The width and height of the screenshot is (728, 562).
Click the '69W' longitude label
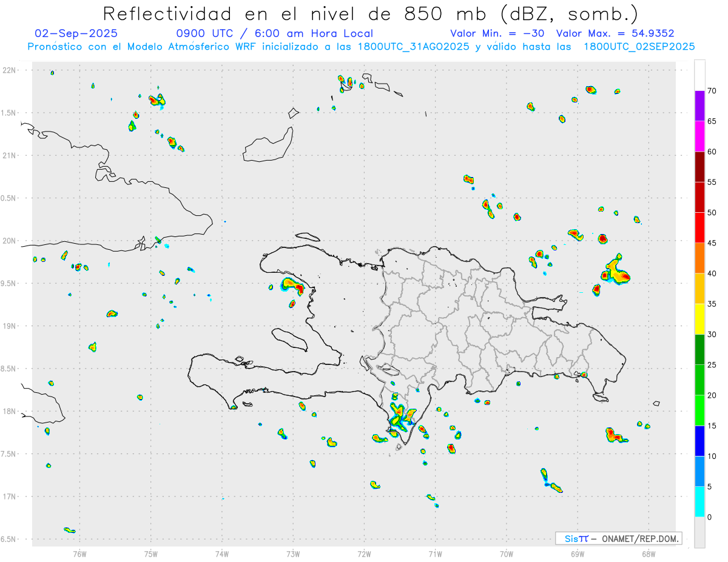point(578,554)
